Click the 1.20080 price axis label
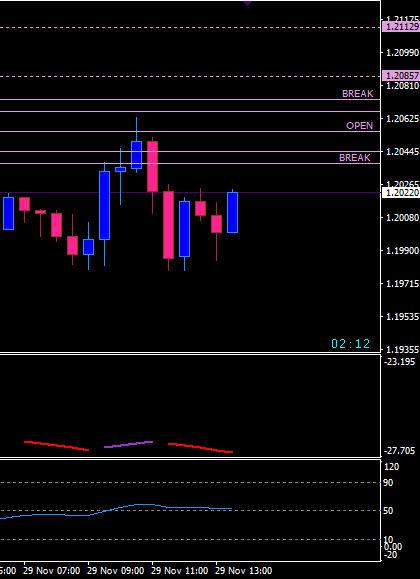Viewport: 420px width, 579px height. (402, 217)
